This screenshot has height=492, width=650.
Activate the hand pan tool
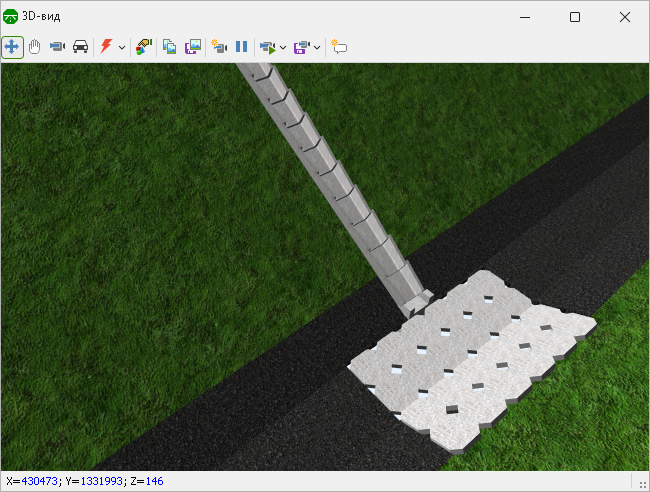click(35, 47)
